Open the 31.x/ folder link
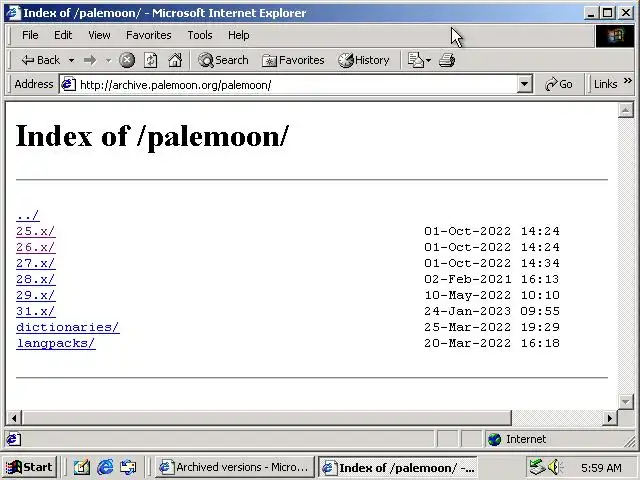 pyautogui.click(x=36, y=311)
